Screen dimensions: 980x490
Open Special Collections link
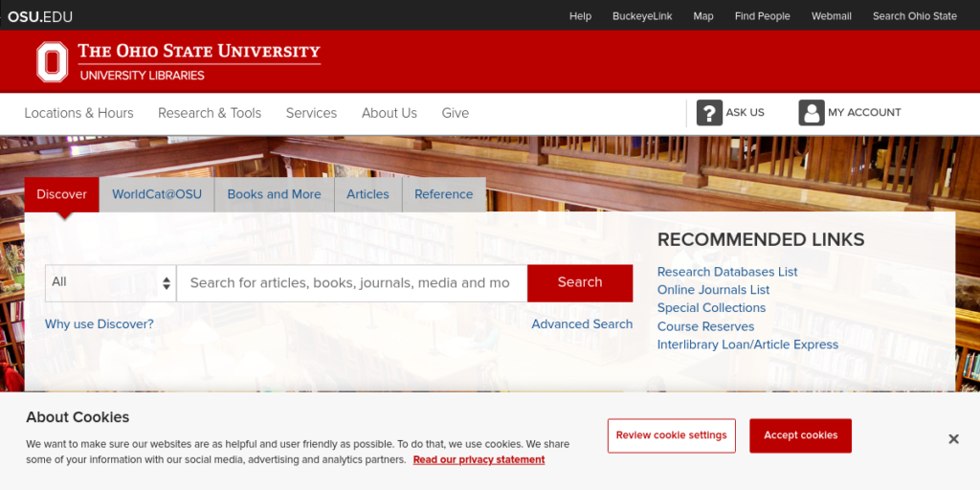pos(711,308)
